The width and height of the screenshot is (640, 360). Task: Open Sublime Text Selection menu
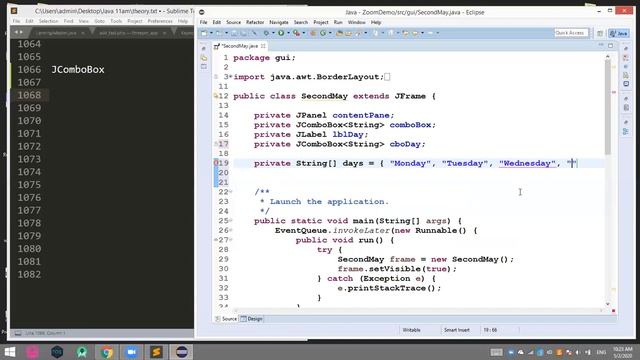coord(49,21)
